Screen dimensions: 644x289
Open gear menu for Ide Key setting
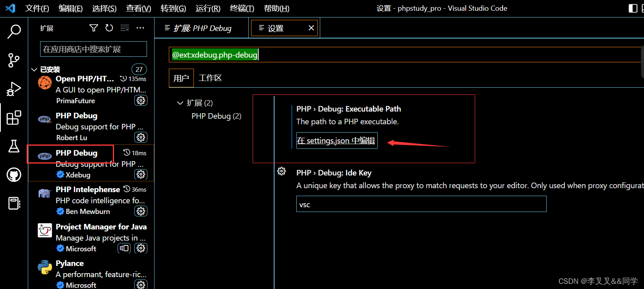click(x=282, y=171)
